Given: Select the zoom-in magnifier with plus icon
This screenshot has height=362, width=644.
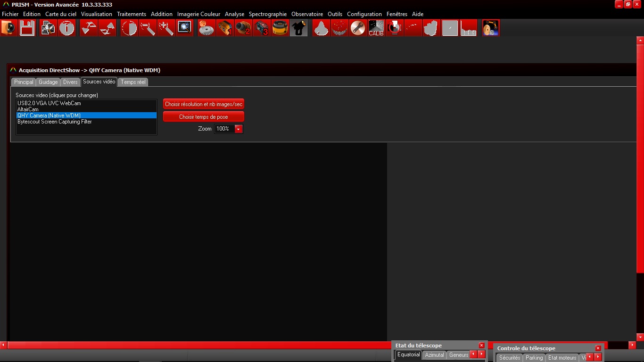Looking at the screenshot, I should [166, 28].
